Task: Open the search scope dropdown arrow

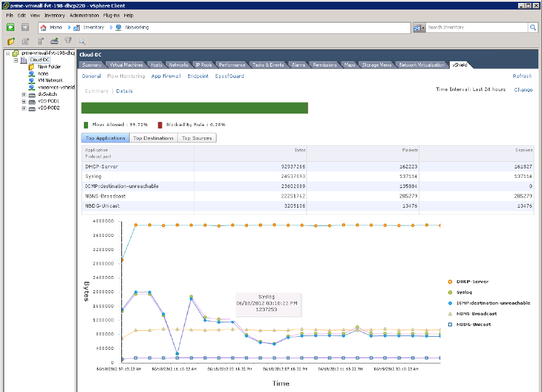Action: click(423, 28)
